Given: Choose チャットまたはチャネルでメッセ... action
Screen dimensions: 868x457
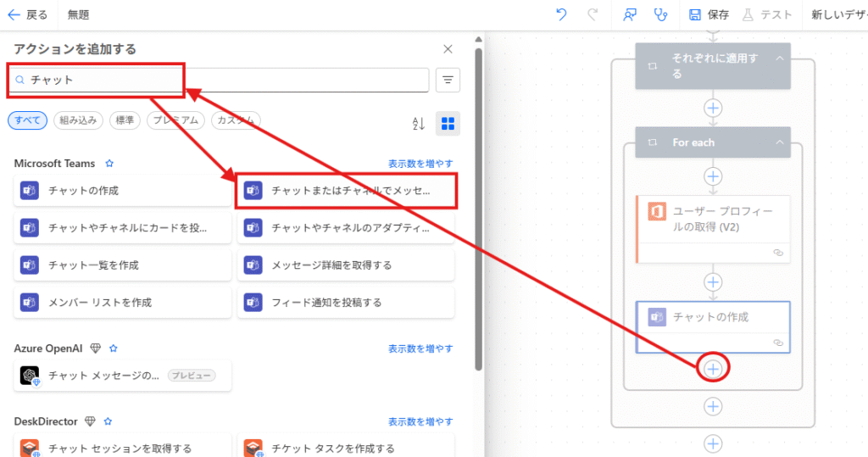Looking at the screenshot, I should [346, 191].
